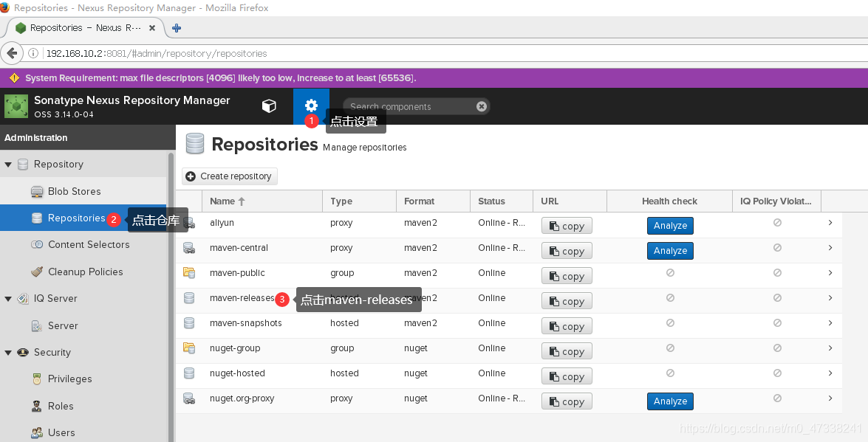Open maven-snapshots row chevron arrow
The width and height of the screenshot is (868, 442).
coord(830,323)
